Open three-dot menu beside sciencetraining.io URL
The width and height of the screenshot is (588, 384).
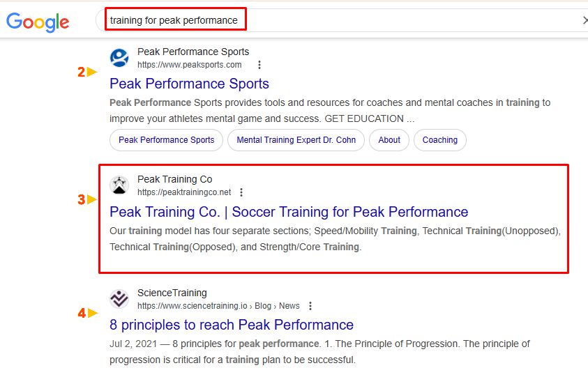(310, 306)
